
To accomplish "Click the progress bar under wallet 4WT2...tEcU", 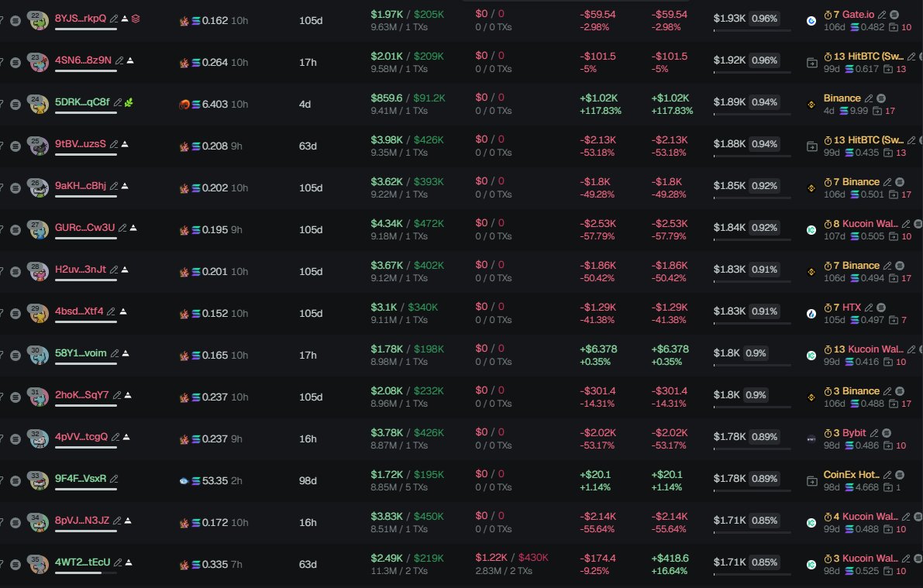I will coord(85,573).
